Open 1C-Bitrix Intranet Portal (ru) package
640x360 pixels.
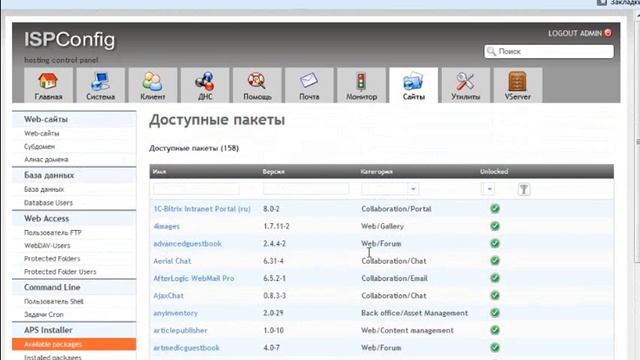(x=202, y=209)
